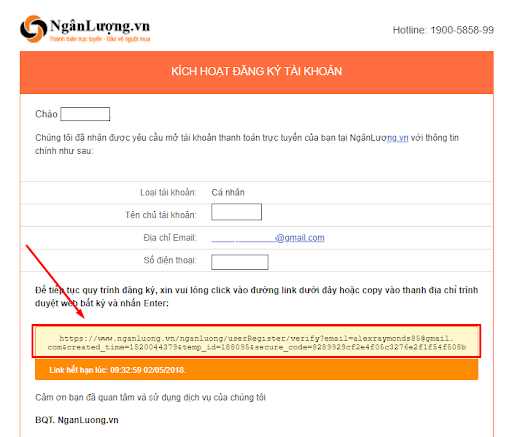Click the redacted name box after Chào
This screenshot has width=512, height=437.
(85, 114)
